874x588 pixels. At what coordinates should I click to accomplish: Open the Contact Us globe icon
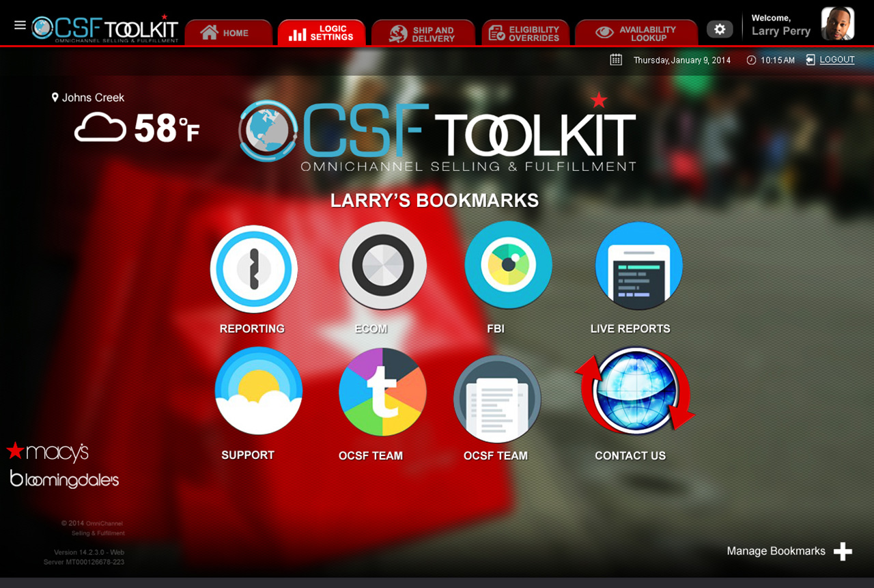(x=635, y=391)
